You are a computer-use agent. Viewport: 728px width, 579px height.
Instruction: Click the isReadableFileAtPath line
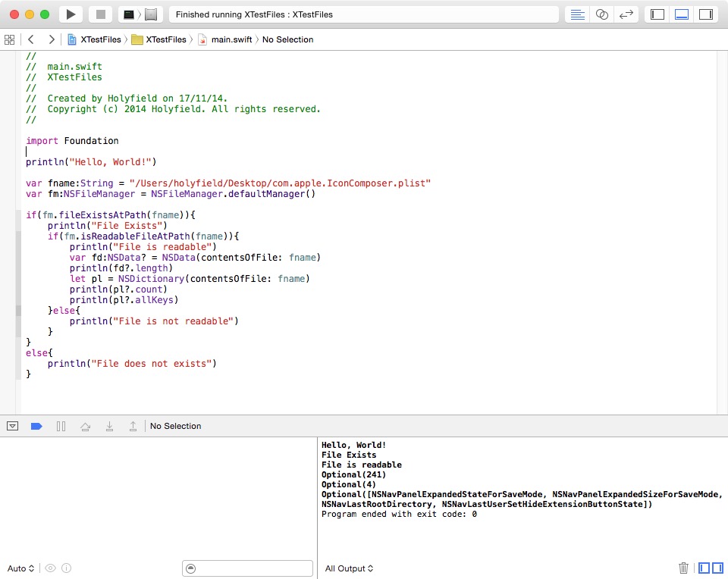pyautogui.click(x=143, y=236)
